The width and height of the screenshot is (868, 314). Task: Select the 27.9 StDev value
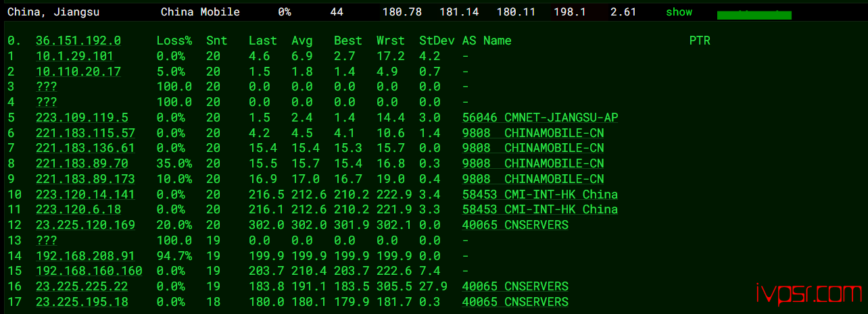(433, 286)
